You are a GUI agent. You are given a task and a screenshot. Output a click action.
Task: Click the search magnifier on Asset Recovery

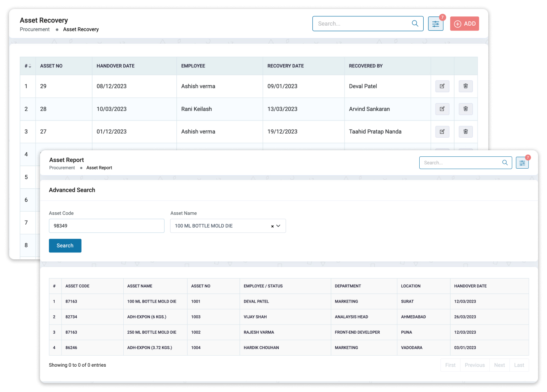coord(415,23)
